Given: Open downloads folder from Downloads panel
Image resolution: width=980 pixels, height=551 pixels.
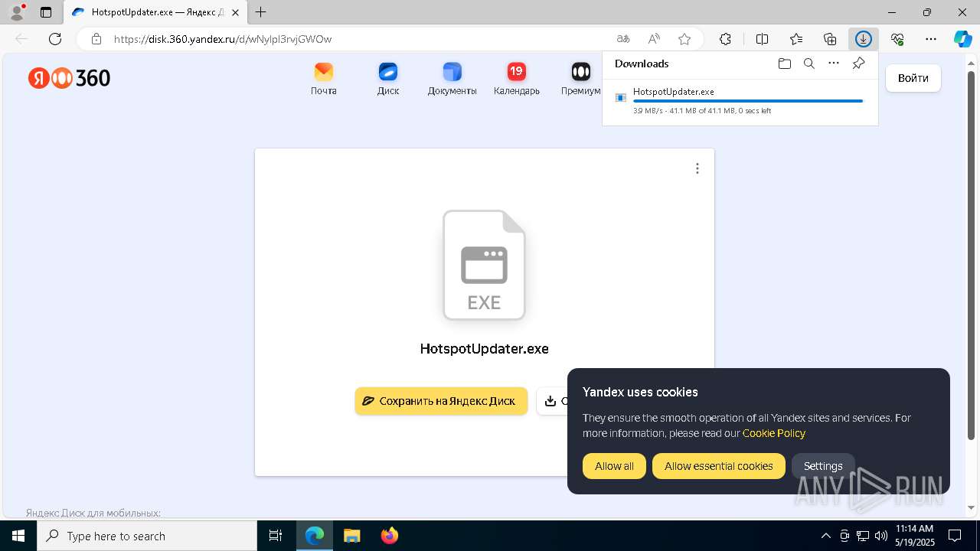Looking at the screenshot, I should [784, 64].
